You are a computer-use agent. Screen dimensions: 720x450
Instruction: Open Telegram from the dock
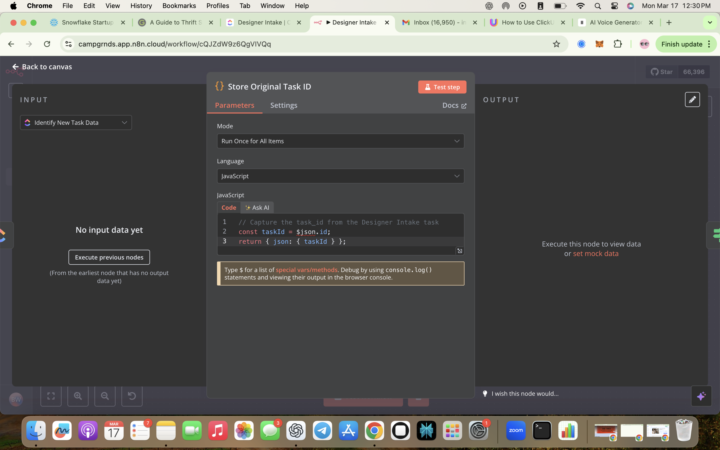pyautogui.click(x=322, y=430)
